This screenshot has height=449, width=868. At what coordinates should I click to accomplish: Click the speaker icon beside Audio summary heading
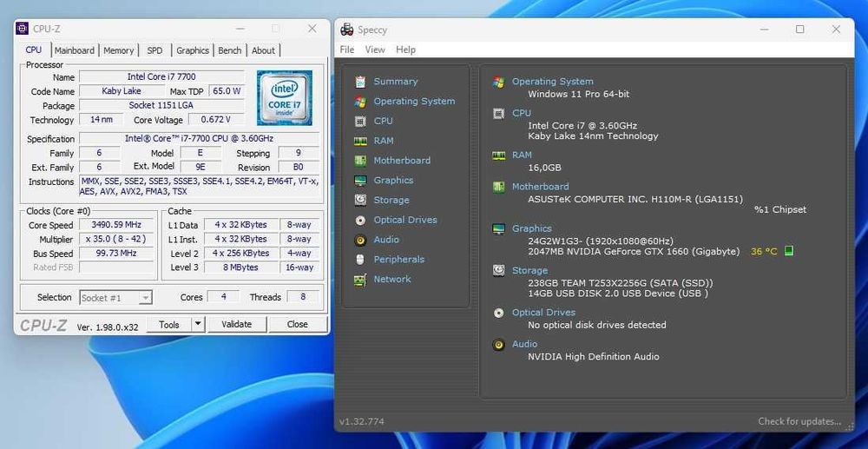(499, 345)
